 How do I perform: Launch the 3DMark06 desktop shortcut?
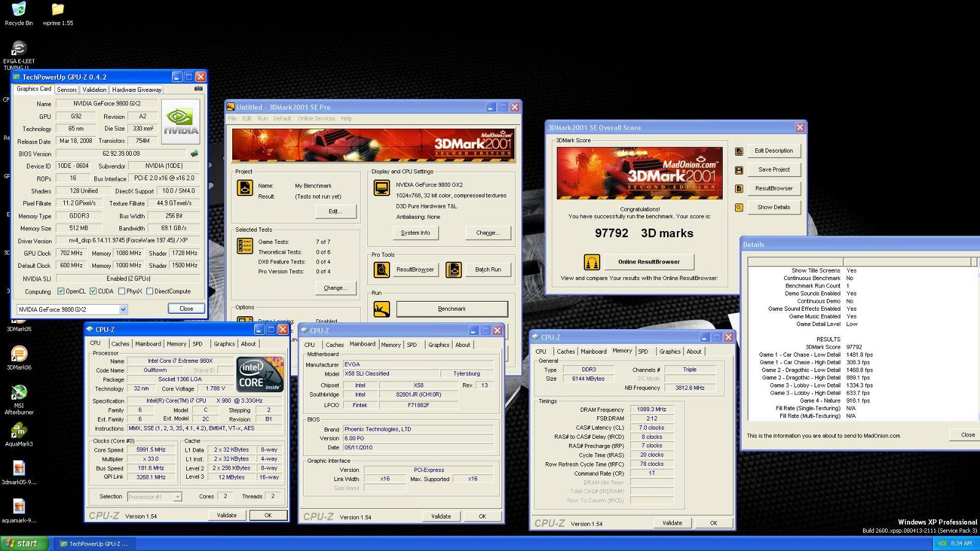[x=19, y=358]
